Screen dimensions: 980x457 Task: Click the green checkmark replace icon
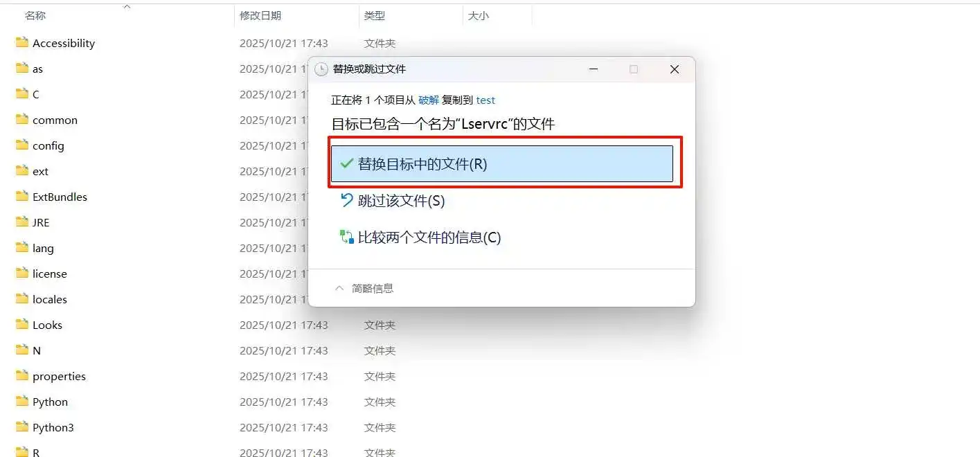[x=346, y=164]
